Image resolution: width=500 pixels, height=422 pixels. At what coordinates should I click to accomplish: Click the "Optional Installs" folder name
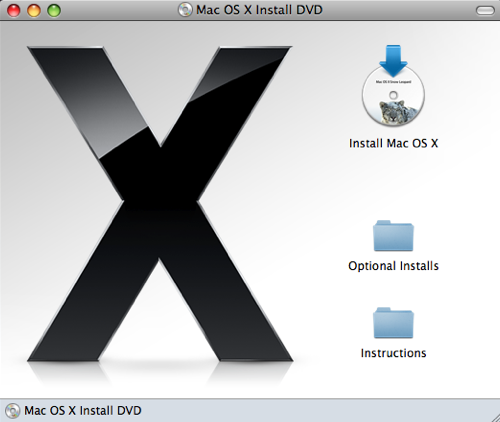coord(393,266)
